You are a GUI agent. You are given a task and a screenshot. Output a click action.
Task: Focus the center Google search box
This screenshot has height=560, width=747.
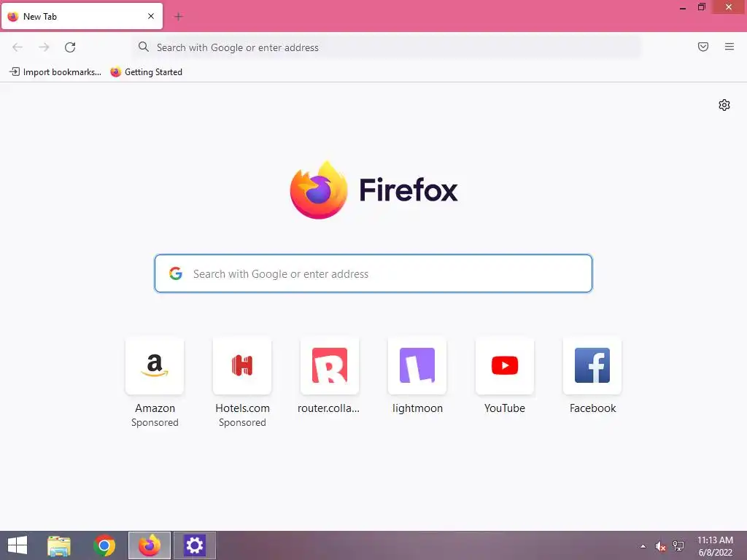pyautogui.click(x=373, y=273)
